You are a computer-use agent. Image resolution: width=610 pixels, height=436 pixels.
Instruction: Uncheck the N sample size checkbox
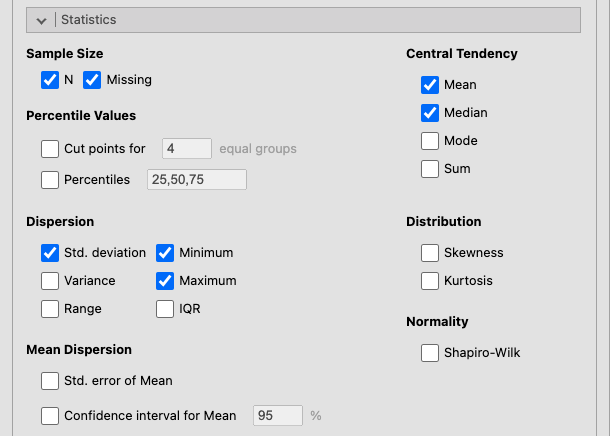click(x=50, y=79)
